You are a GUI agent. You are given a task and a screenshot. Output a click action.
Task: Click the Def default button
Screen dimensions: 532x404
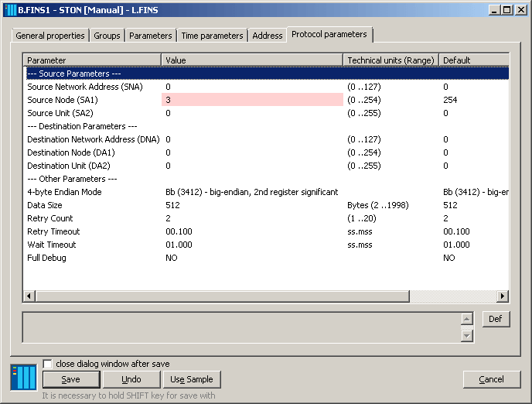(x=496, y=319)
